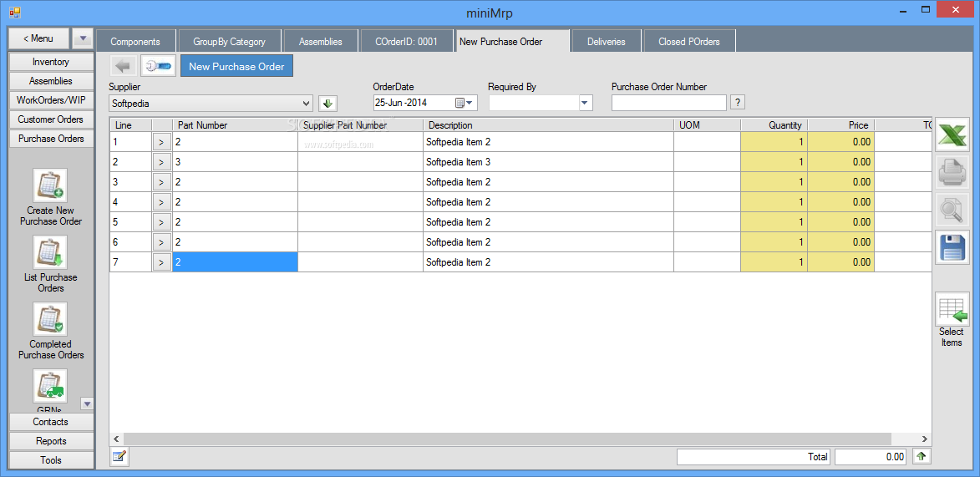Open Completed Purchase Orders icon
This screenshot has width=980, height=477.
[x=51, y=319]
